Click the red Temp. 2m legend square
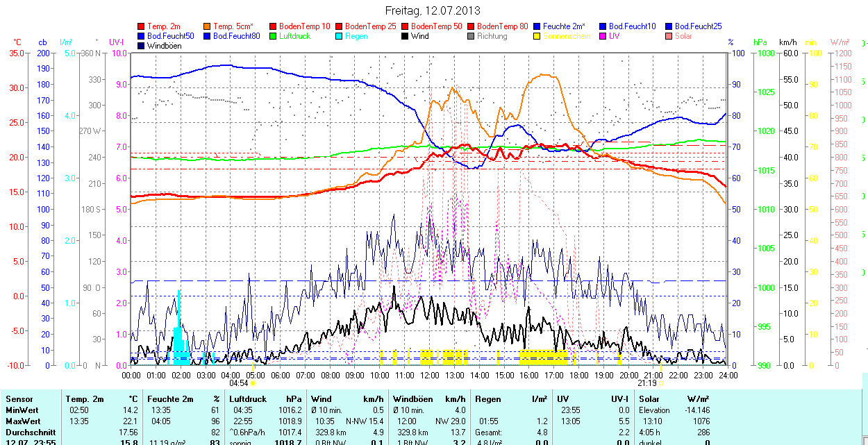This screenshot has width=868, height=445. 142,26
